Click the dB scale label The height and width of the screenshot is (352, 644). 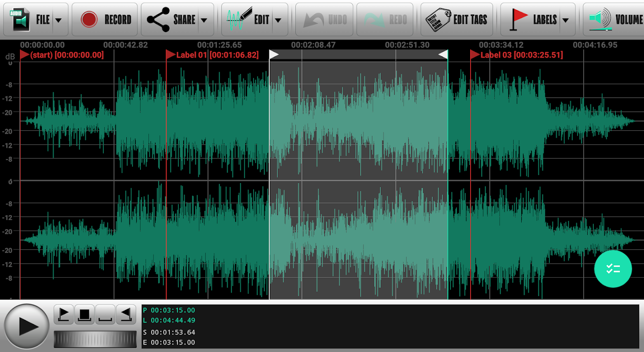(10, 57)
